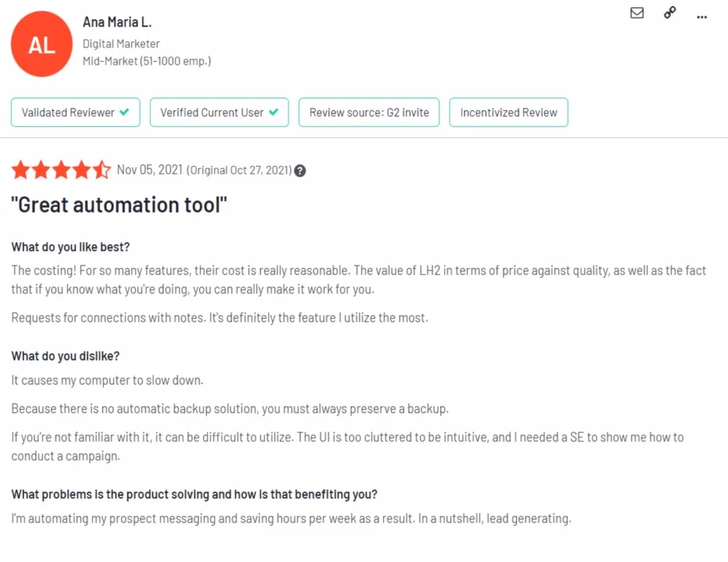728x562 pixels.
Task: Click the Mid-Market company size label
Action: click(147, 61)
